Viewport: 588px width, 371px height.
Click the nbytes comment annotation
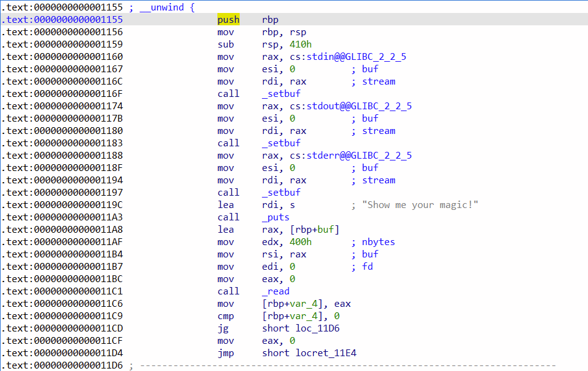378,241
